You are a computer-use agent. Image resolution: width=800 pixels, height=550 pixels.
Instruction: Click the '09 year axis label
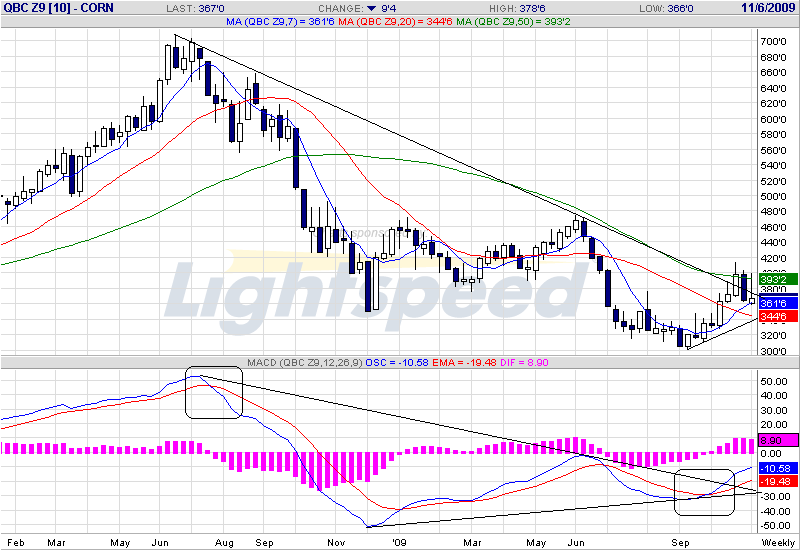click(399, 542)
